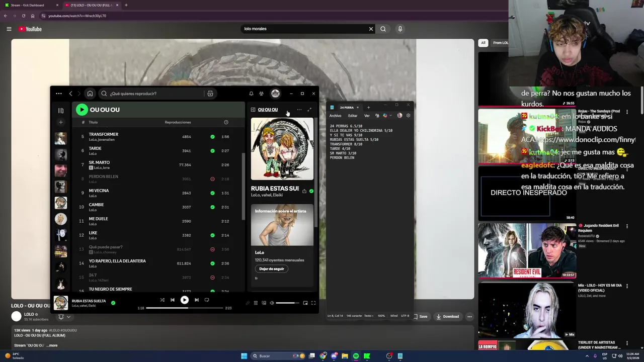644x362 pixels.
Task: Open Spotify queue icon
Action: pos(256,303)
